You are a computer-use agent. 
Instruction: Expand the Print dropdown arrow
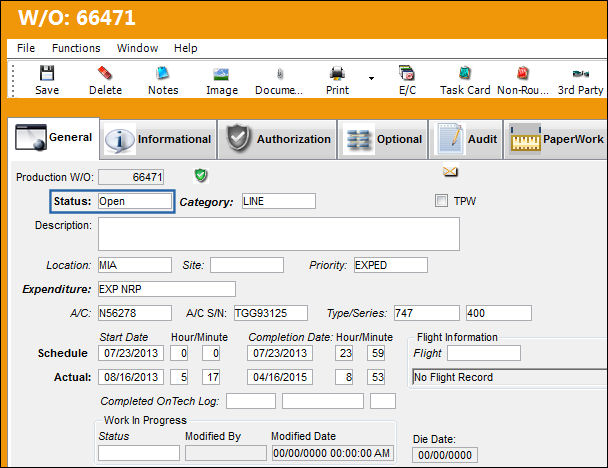tap(371, 78)
